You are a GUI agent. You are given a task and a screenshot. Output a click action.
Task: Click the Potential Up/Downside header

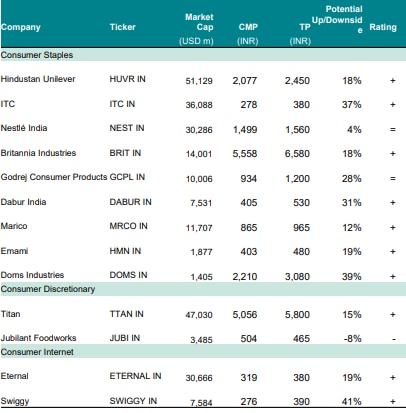[337, 19]
